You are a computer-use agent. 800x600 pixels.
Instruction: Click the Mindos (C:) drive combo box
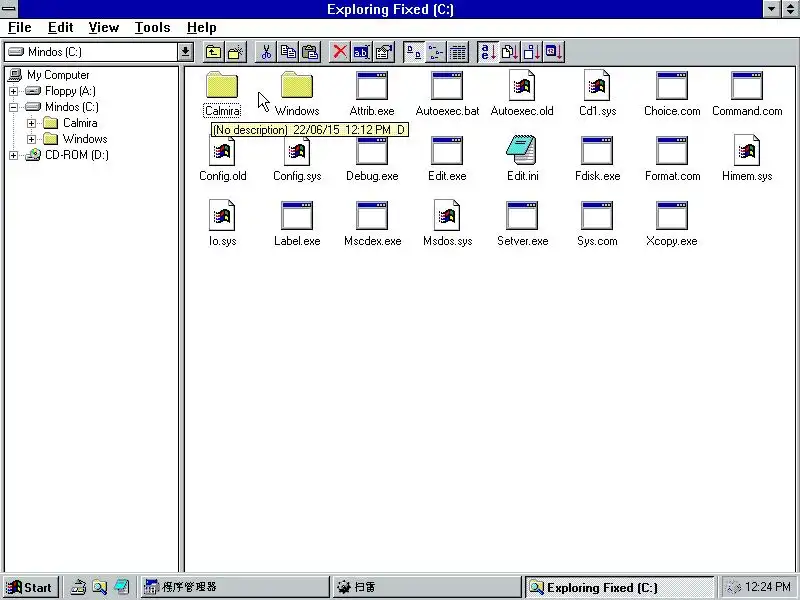[x=98, y=52]
